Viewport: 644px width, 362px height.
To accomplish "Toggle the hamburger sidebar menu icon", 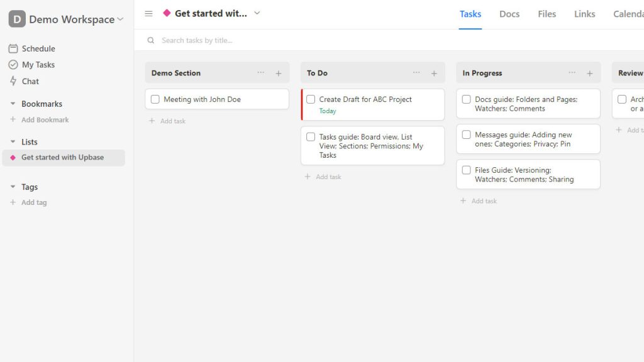I will [148, 14].
